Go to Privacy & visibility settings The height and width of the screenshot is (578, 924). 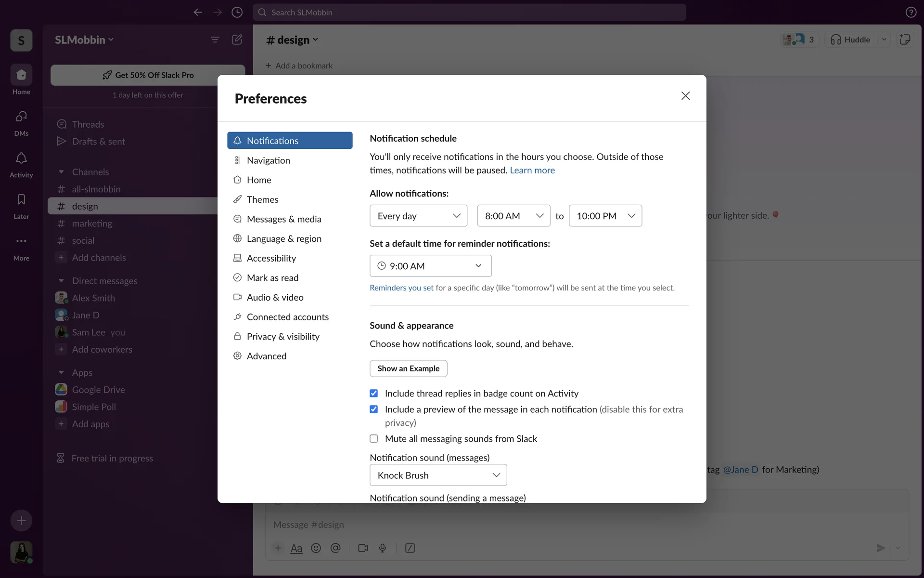(283, 337)
